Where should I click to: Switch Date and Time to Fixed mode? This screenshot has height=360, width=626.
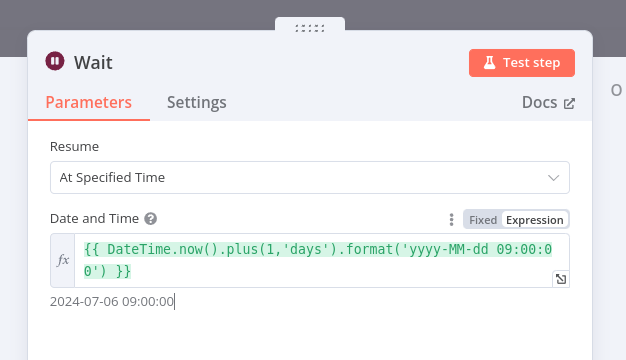click(x=483, y=220)
